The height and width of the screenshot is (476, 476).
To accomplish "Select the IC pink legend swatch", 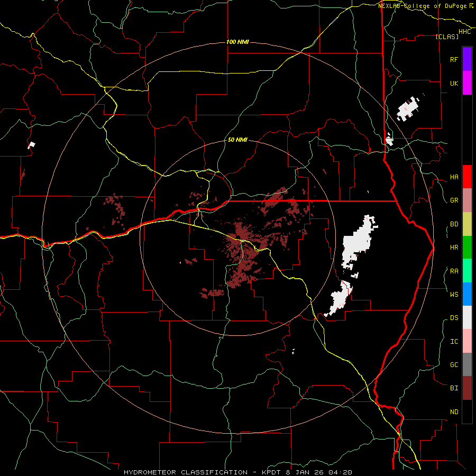I will [467, 341].
